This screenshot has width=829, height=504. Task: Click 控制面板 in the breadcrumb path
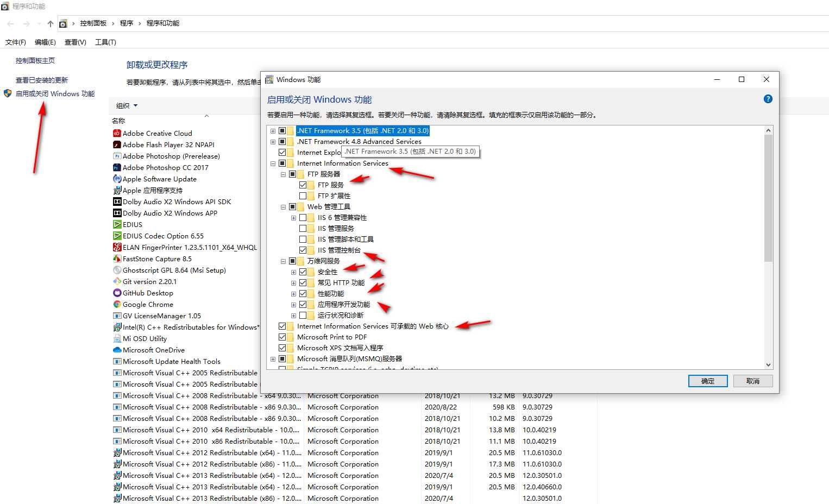point(93,23)
